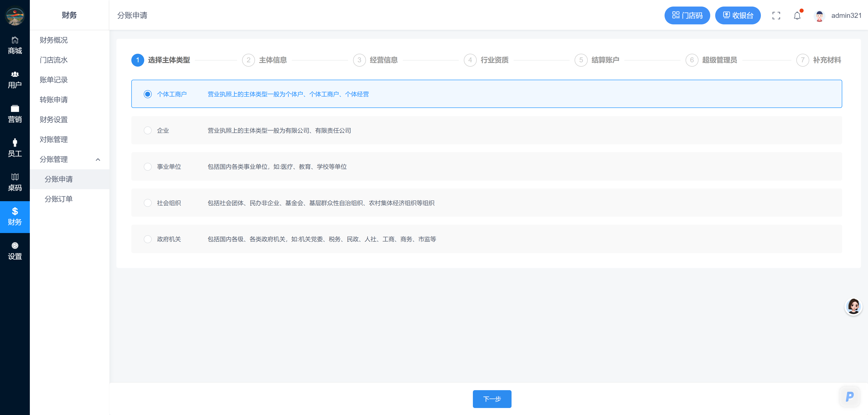Click step 7 补充材料
Image resolution: width=868 pixels, height=415 pixels.
coord(819,60)
